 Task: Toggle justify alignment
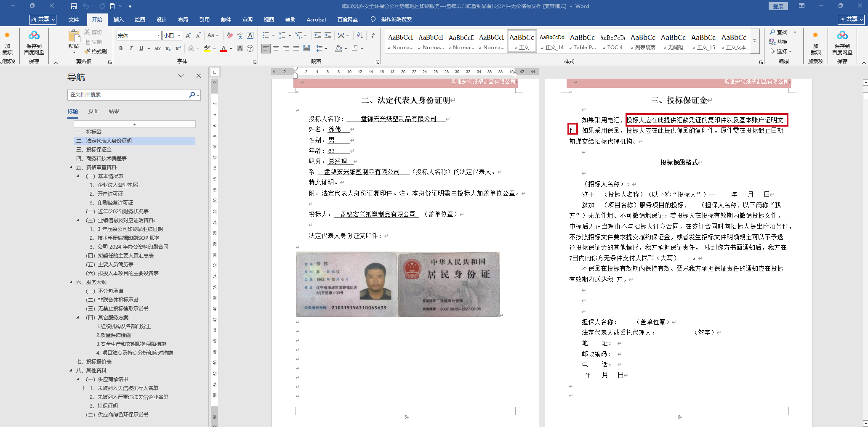click(x=296, y=48)
